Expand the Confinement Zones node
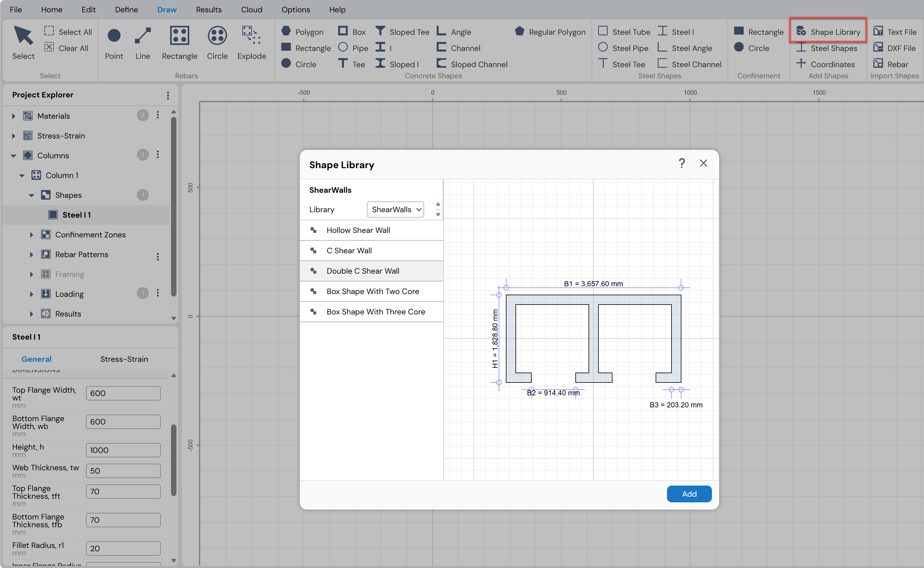 [31, 235]
